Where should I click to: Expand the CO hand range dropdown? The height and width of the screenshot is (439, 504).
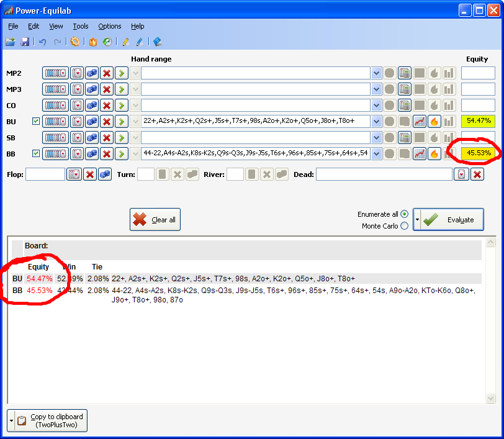(x=376, y=106)
